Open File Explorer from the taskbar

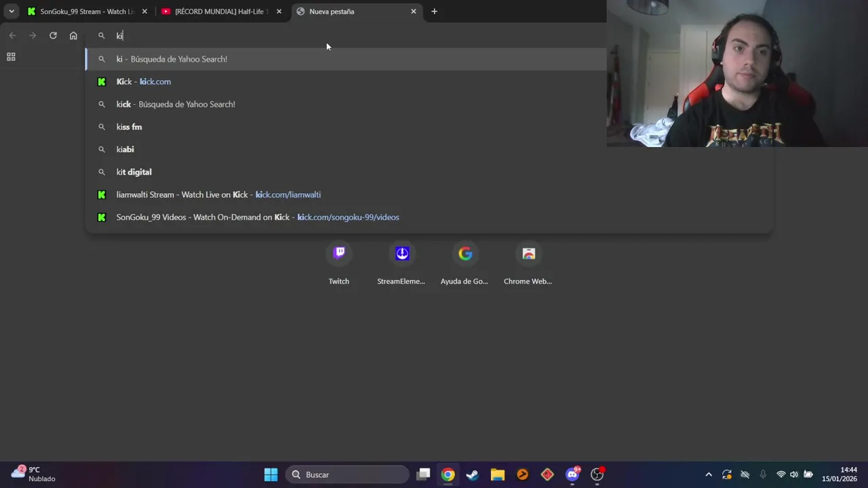coord(498,474)
